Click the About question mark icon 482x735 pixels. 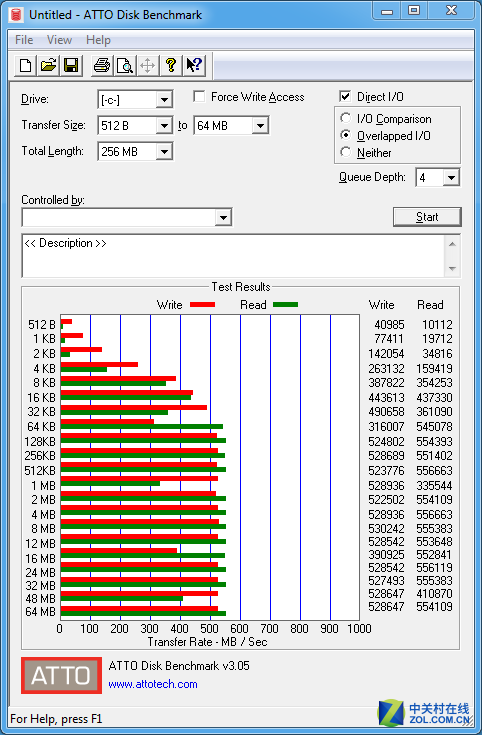pyautogui.click(x=171, y=65)
